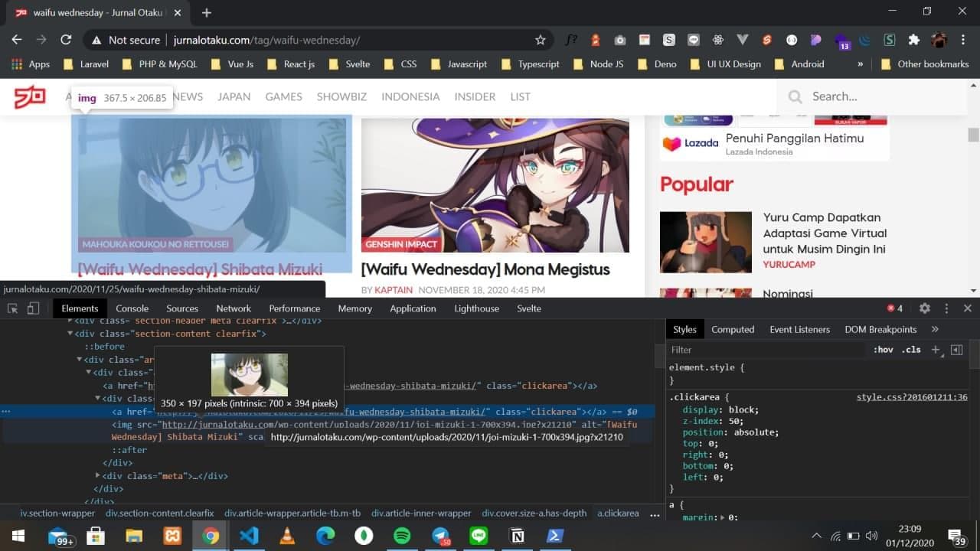
Task: Open Visual Studio Code from taskbar
Action: click(249, 536)
